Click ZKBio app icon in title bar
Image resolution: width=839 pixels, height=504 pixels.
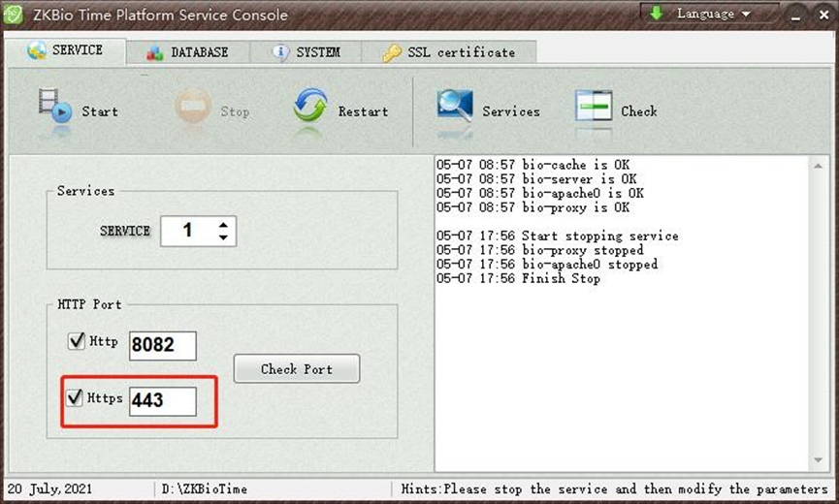[16, 15]
